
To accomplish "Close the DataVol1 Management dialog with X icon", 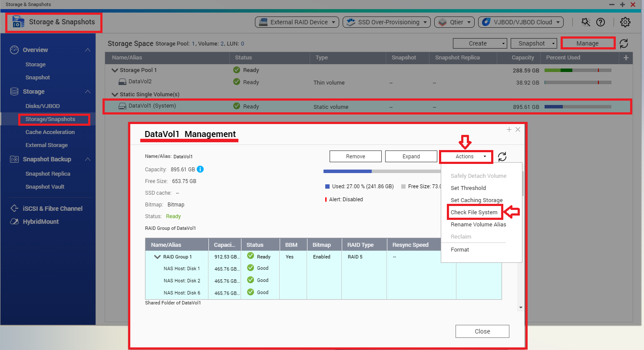I will [518, 130].
